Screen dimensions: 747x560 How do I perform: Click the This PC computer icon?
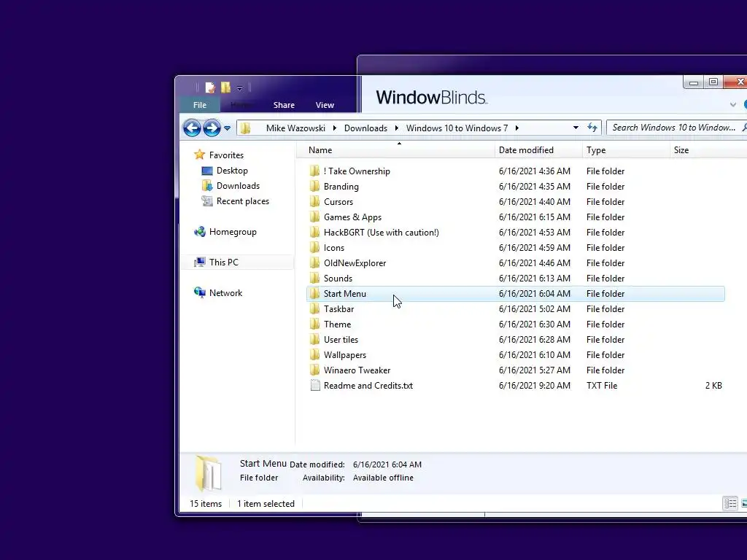200,262
